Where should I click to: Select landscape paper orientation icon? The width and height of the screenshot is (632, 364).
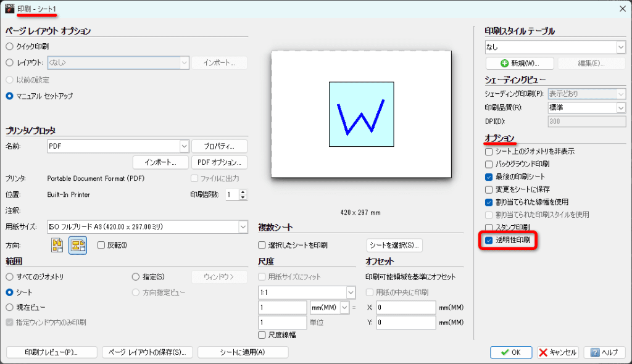(78, 245)
